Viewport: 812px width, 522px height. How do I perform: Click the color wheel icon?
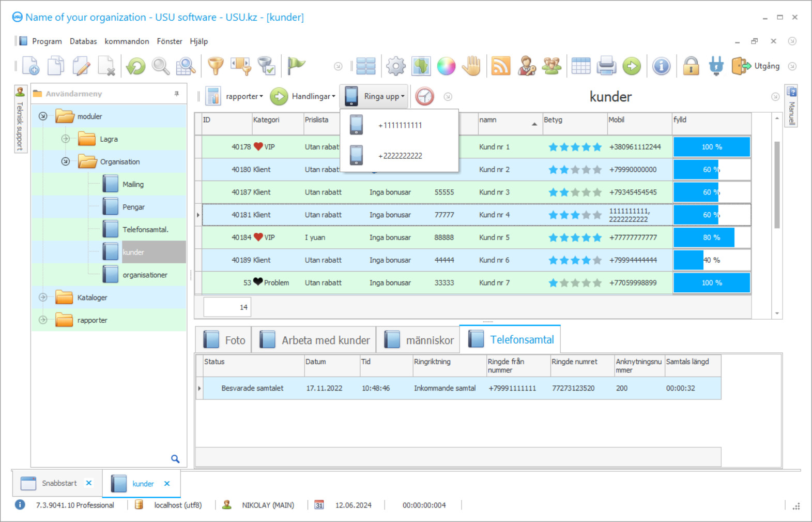(x=446, y=66)
